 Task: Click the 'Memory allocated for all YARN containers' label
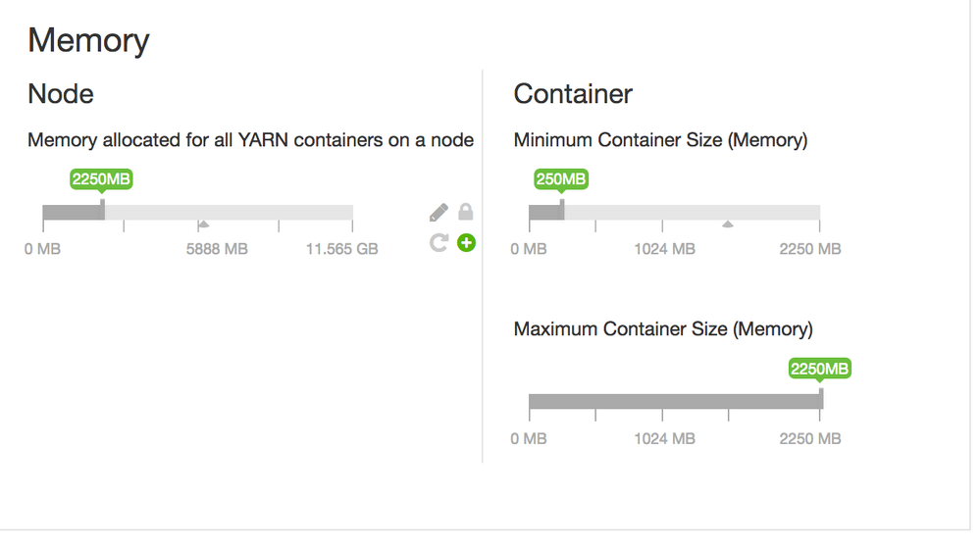pos(250,140)
